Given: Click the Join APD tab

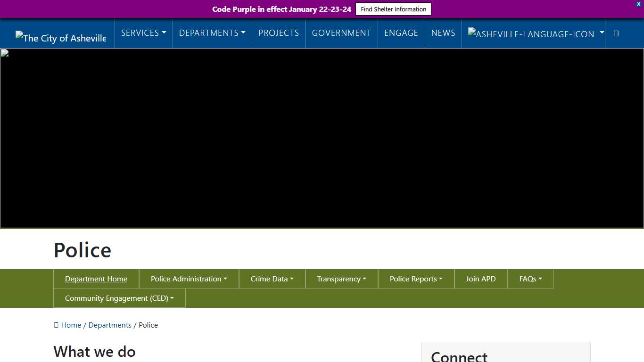Looking at the screenshot, I should [480, 279].
